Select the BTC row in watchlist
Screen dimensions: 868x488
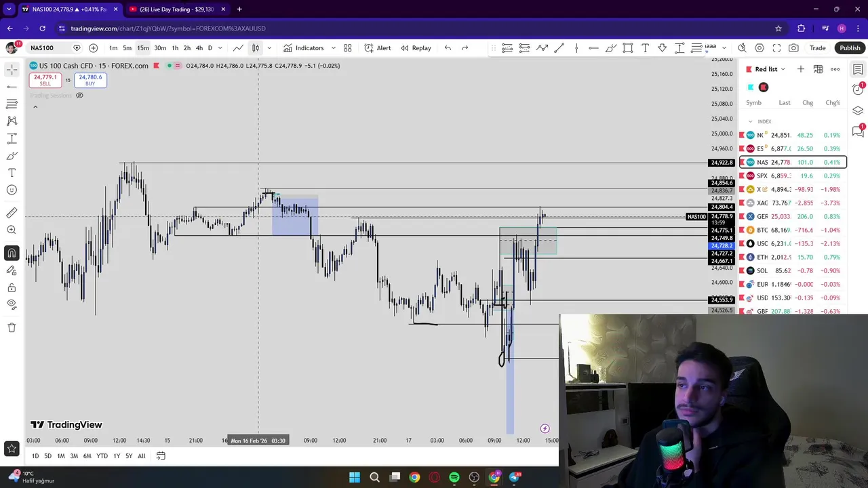click(x=792, y=230)
